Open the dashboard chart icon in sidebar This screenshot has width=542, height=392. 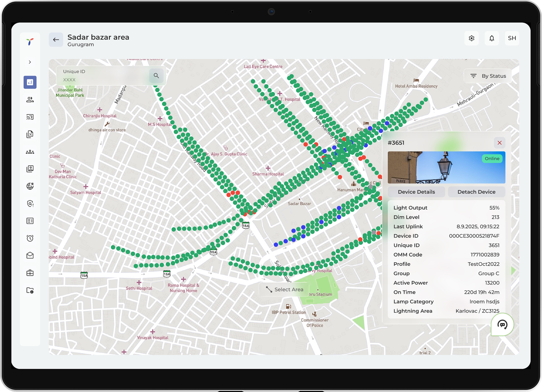(30, 82)
